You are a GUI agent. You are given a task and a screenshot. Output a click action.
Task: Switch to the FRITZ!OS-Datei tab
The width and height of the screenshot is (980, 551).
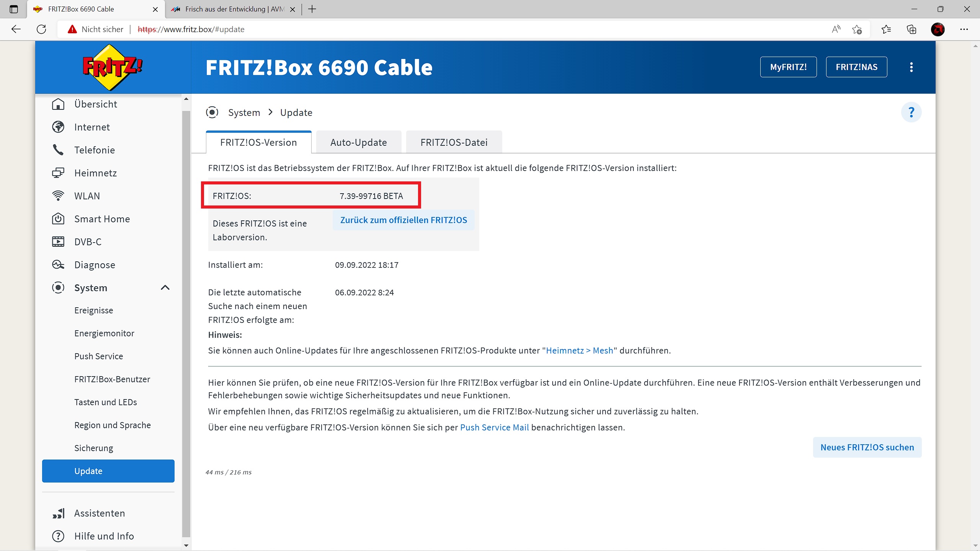point(454,142)
